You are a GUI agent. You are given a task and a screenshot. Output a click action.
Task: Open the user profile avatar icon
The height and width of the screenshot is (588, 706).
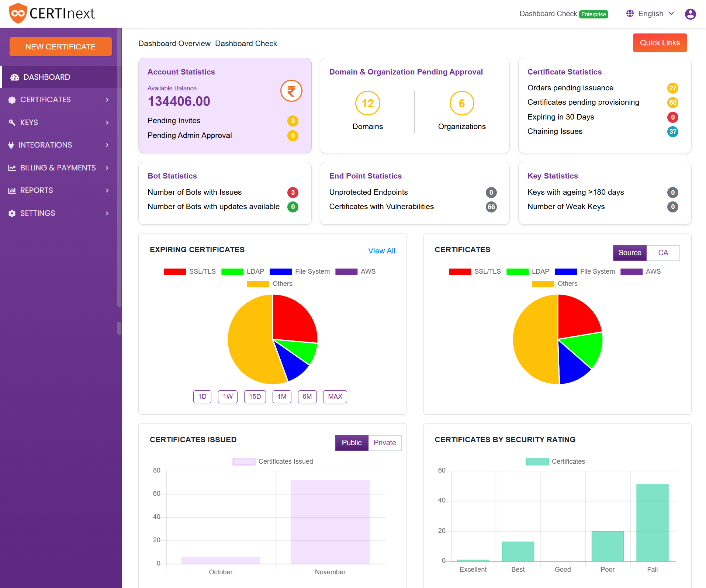coord(690,14)
